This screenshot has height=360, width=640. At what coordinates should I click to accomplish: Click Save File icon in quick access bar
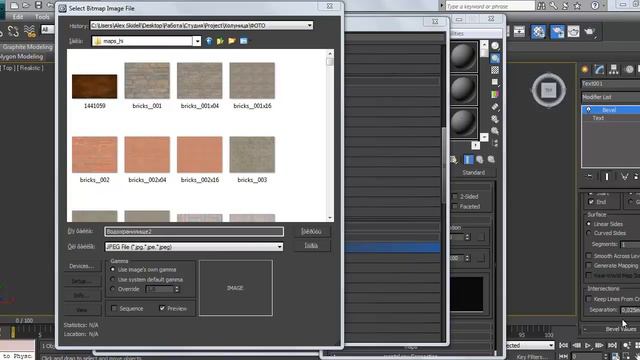click(38, 5)
